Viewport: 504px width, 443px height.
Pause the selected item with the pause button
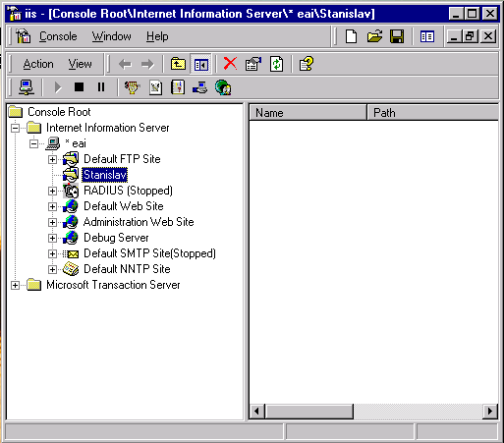[101, 87]
